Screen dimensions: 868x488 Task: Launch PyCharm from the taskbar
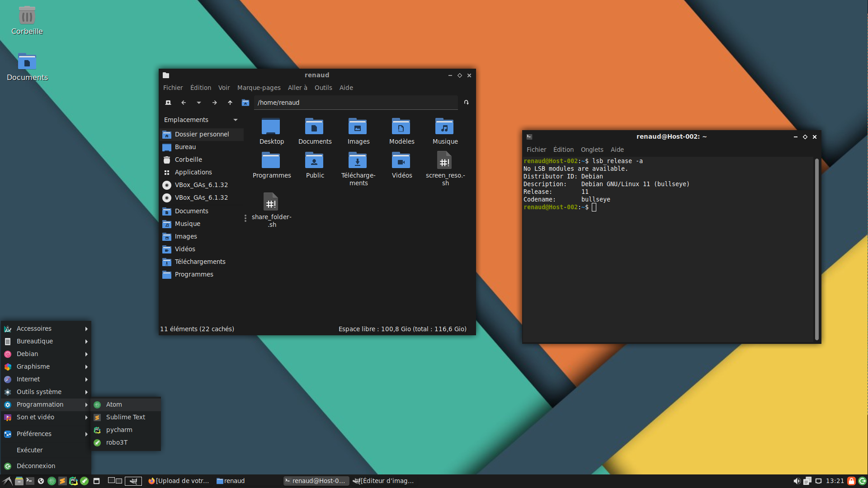[73, 481]
